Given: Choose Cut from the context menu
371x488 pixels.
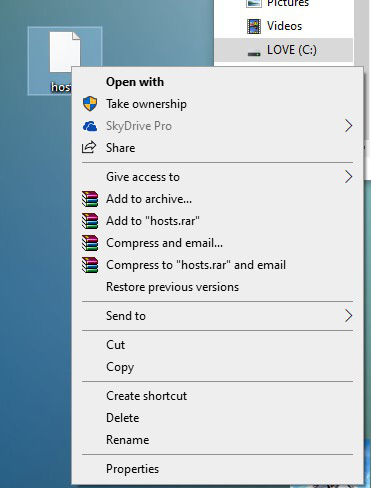Looking at the screenshot, I should pos(217,345).
